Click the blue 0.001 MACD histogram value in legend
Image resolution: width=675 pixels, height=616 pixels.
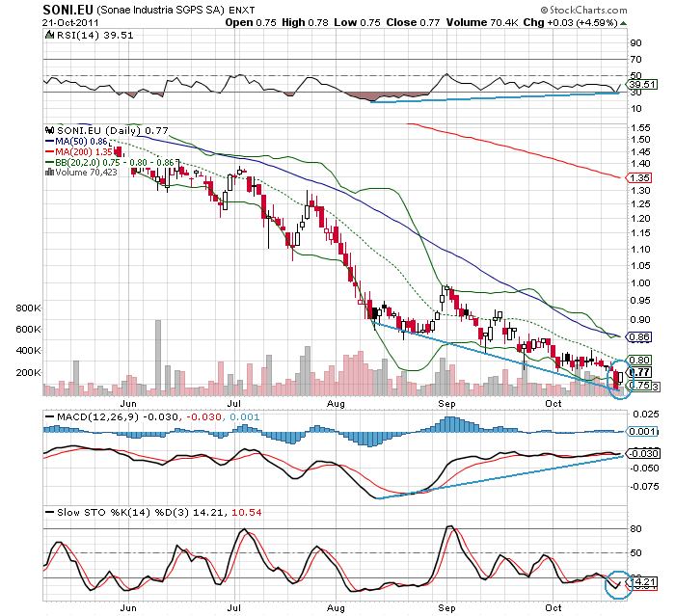coord(245,416)
